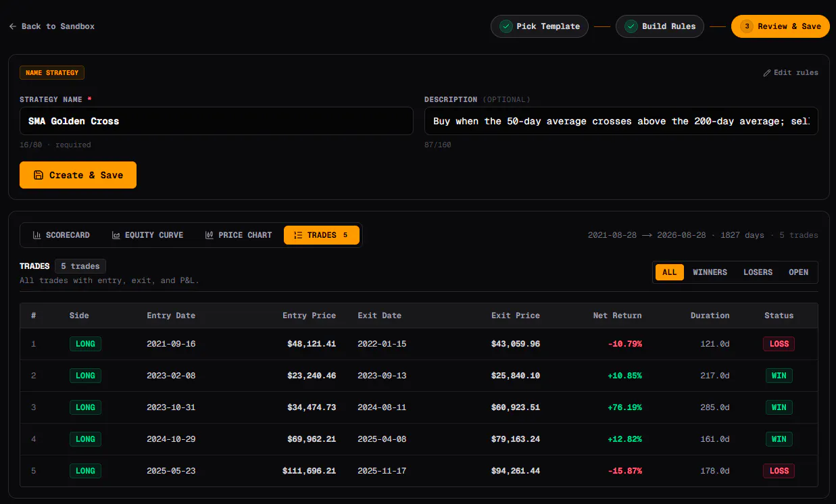
Task: Switch to the Equity Curve tab
Action: [147, 235]
